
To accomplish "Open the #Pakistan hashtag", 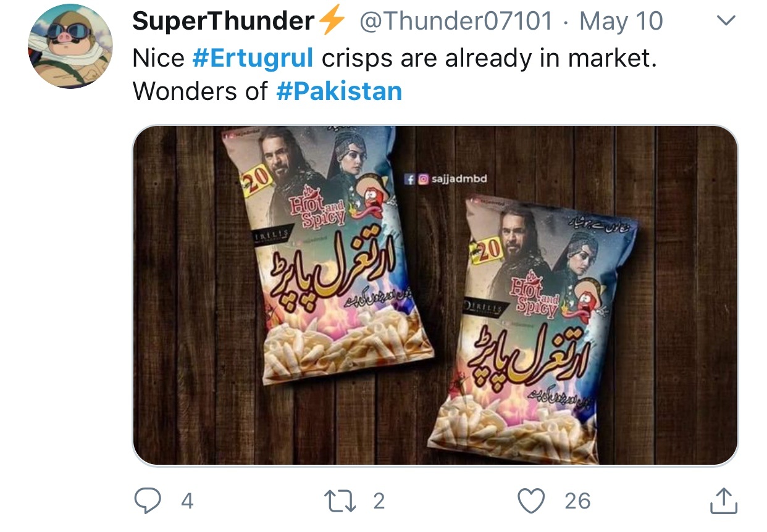I will 339,91.
